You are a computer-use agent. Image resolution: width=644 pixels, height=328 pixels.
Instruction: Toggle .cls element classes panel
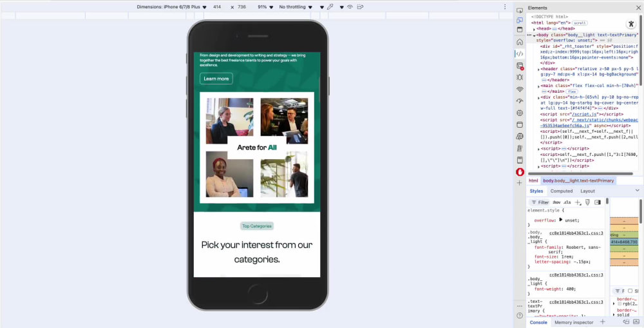coord(567,202)
